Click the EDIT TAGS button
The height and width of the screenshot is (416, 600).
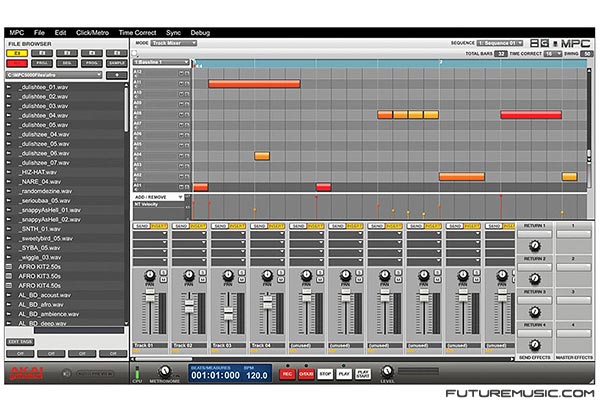click(20, 342)
